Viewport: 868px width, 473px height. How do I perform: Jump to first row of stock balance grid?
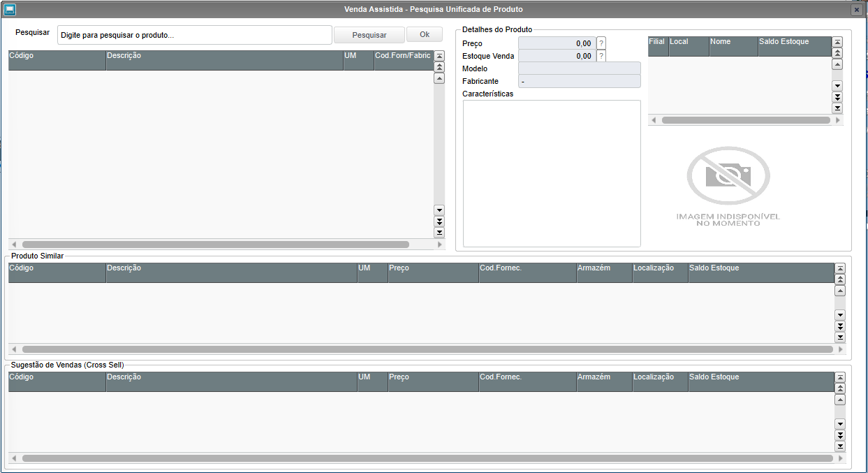click(x=837, y=42)
